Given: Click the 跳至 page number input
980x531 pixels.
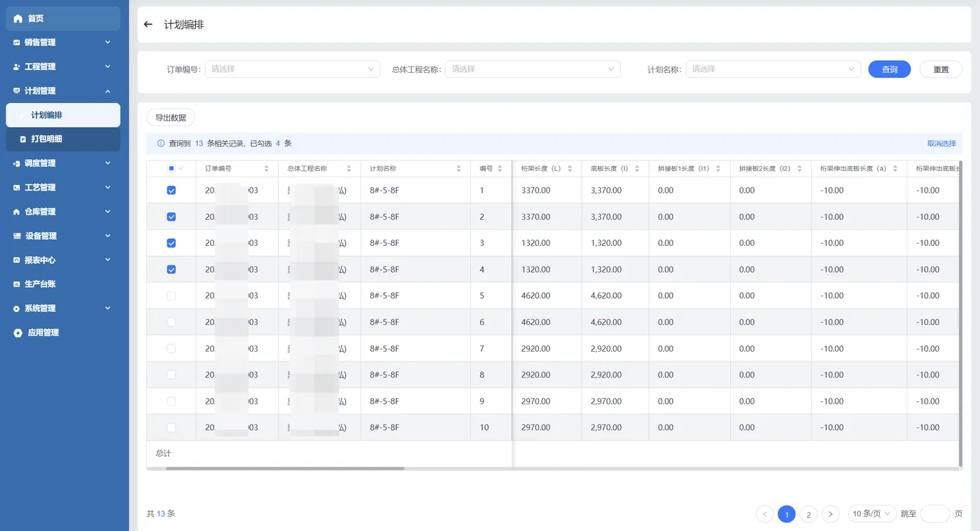Looking at the screenshot, I should [934, 514].
